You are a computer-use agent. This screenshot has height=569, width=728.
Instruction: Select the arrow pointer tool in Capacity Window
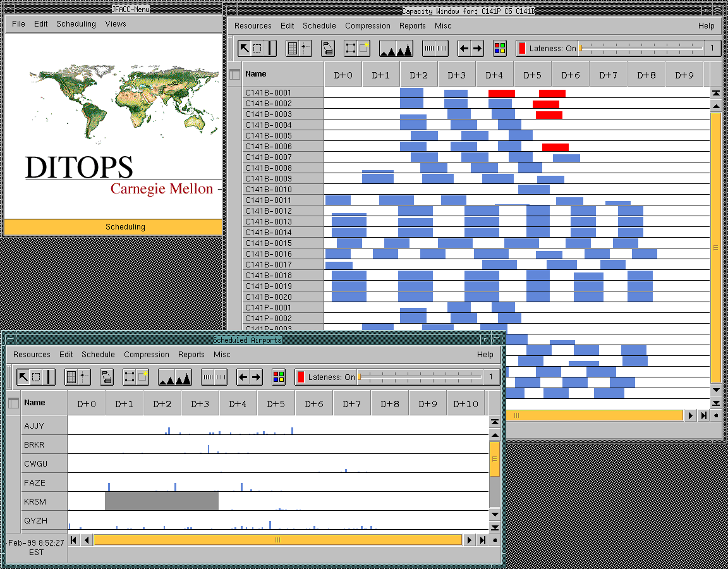245,49
